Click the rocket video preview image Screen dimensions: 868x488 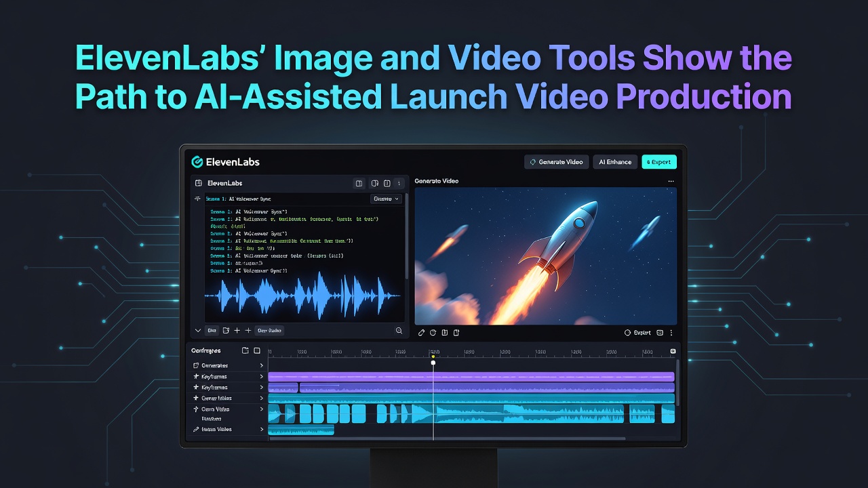click(x=546, y=256)
